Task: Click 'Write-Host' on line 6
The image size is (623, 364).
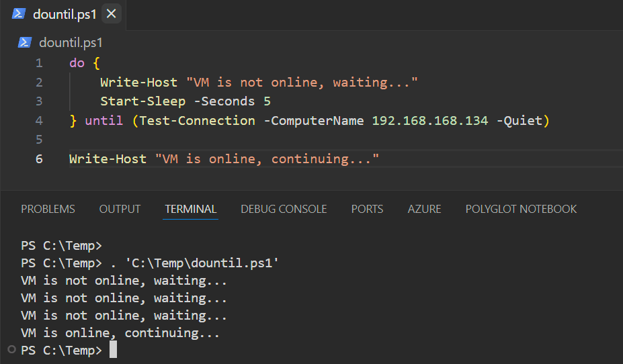Action: pos(108,158)
